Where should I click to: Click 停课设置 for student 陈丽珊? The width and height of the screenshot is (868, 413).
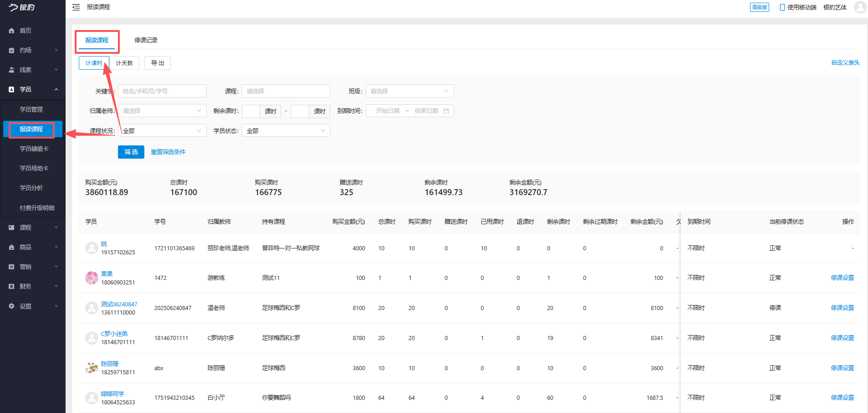pos(842,368)
